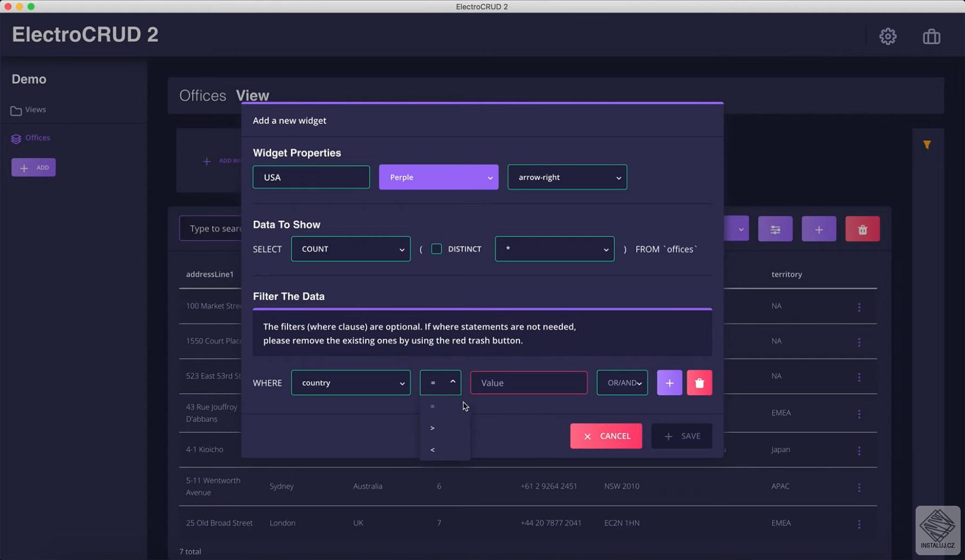Screen dimensions: 965x560
Task: Open the sliders settings button in toolbar
Action: pos(775,229)
